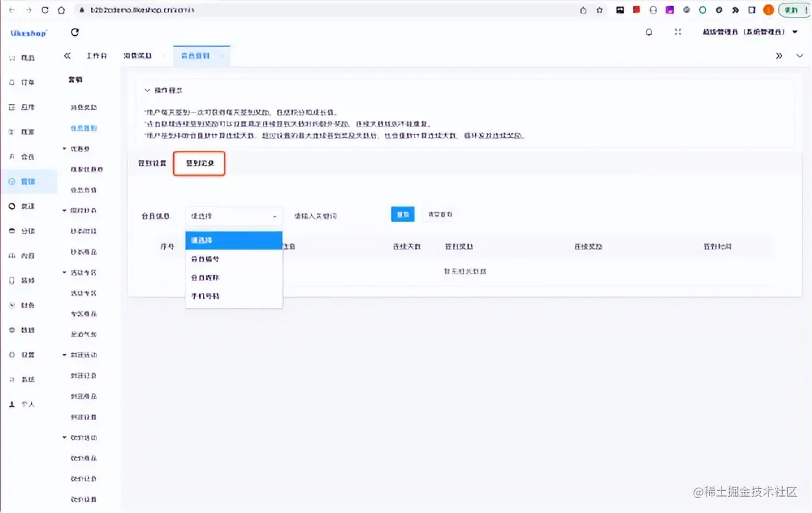The height and width of the screenshot is (513, 812).
Task: Open notifications via the bell icon
Action: [x=649, y=32]
